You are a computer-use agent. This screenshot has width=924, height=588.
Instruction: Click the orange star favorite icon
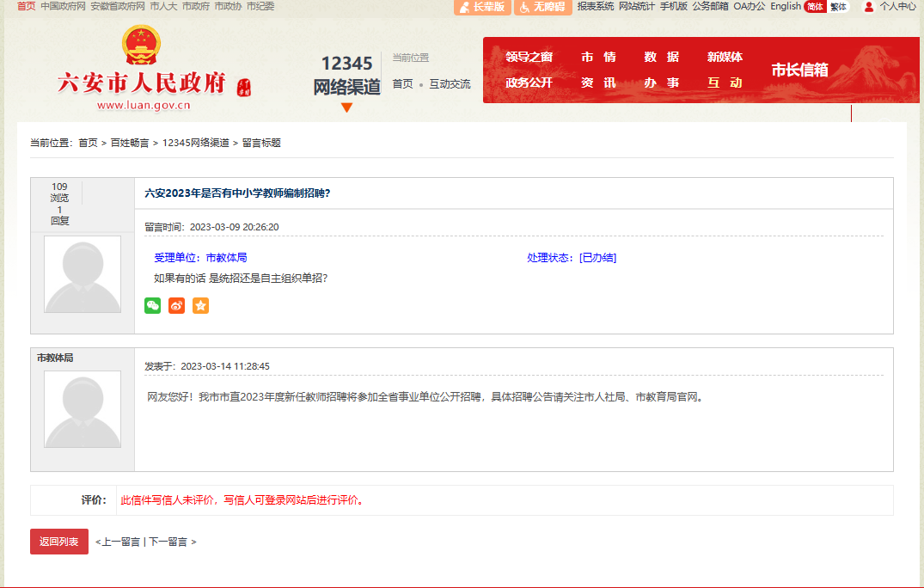pos(200,305)
